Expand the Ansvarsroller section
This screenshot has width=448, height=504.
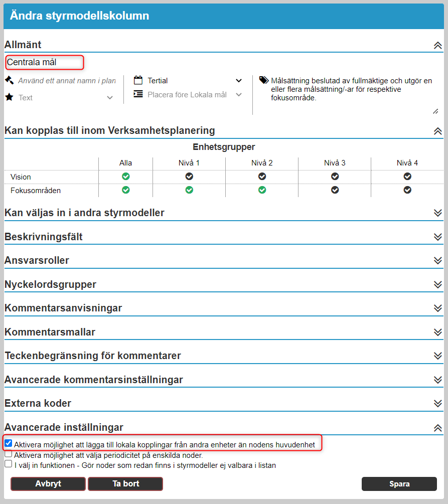437,260
